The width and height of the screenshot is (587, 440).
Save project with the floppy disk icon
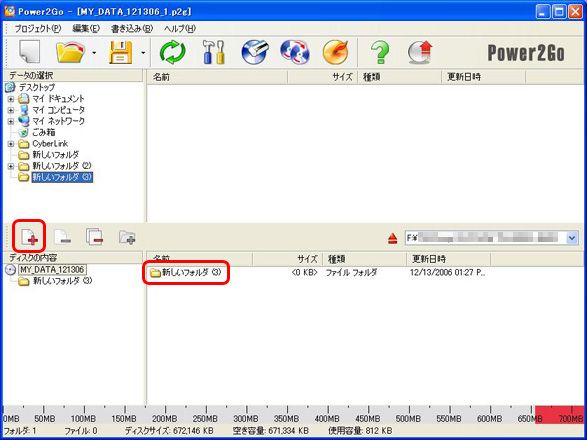click(x=121, y=52)
